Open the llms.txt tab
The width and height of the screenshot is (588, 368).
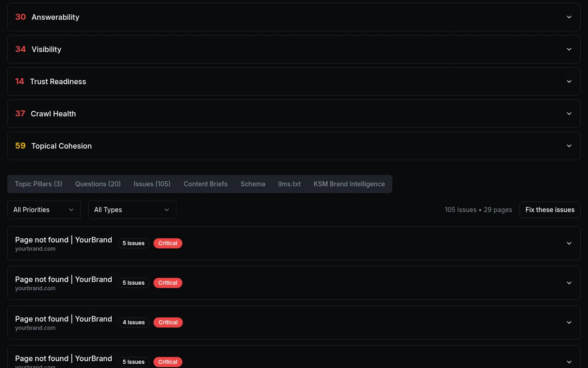click(x=289, y=184)
